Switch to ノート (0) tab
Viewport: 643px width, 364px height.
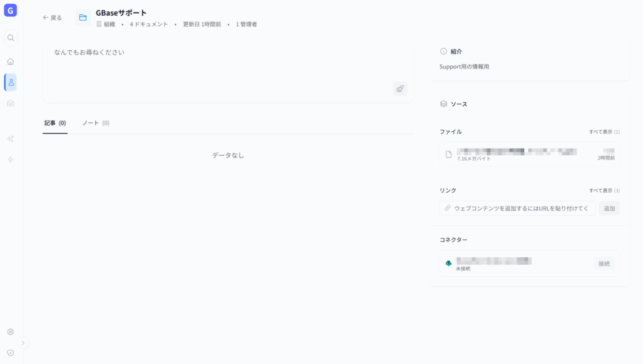point(96,123)
